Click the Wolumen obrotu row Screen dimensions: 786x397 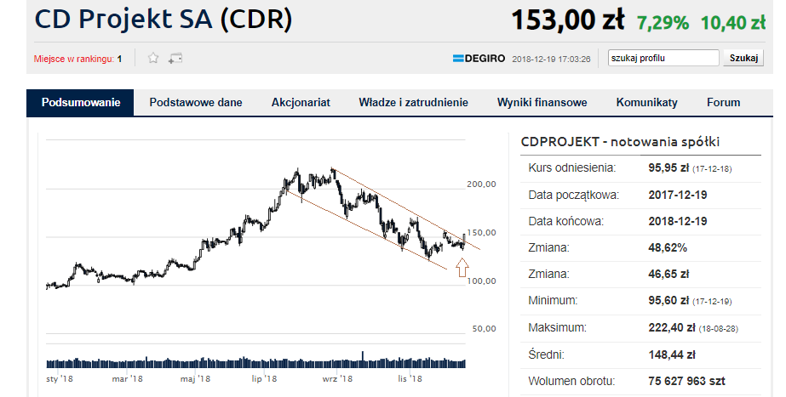(641, 381)
